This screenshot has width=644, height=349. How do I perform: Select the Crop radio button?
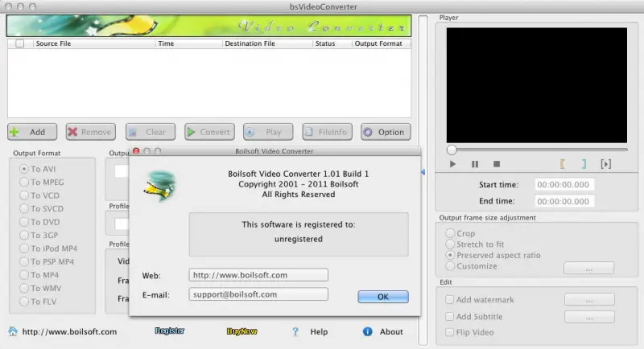[x=450, y=233]
